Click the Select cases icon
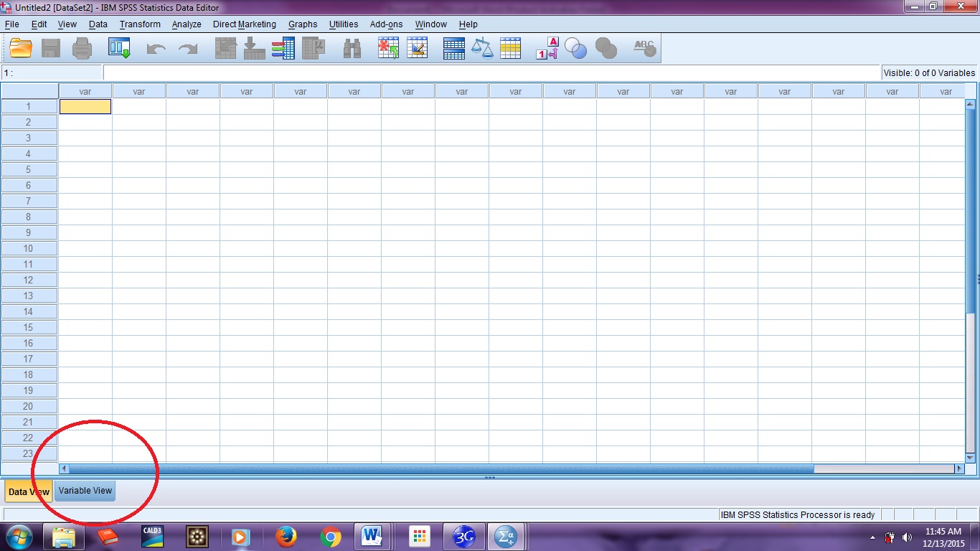 click(x=510, y=48)
